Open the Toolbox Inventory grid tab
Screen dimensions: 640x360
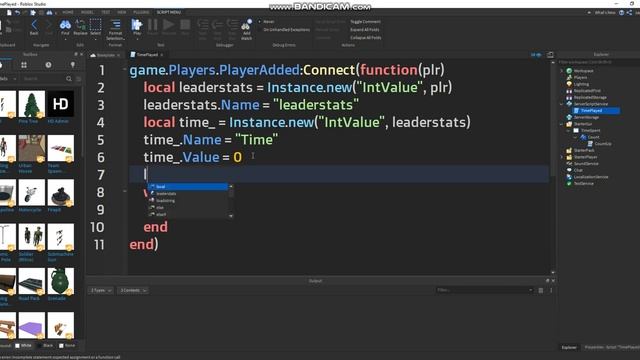click(x=24, y=65)
